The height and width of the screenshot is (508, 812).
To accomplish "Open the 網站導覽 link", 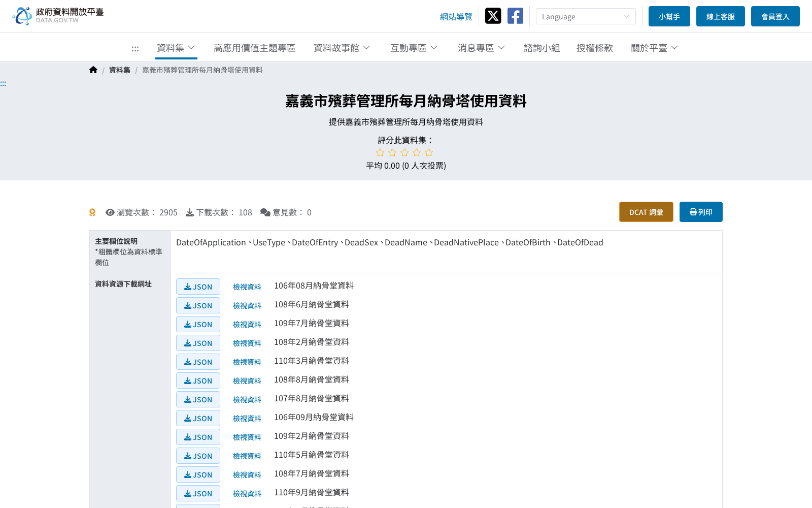I will coord(456,17).
